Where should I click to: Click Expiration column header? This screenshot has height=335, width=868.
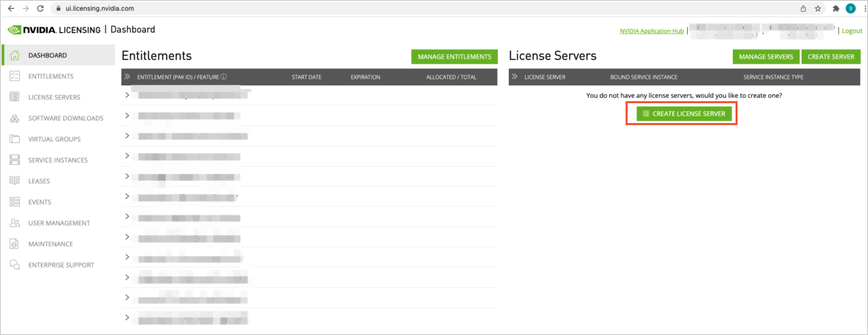point(365,77)
